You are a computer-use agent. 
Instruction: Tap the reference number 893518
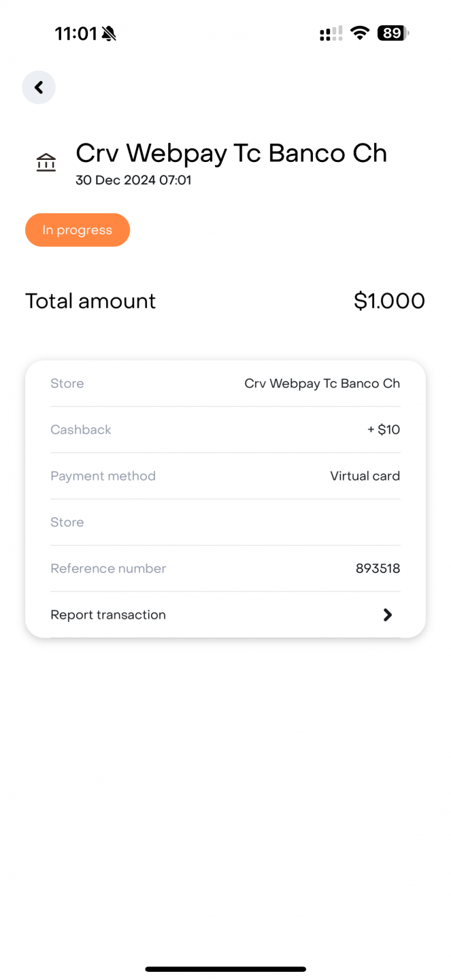tap(378, 568)
